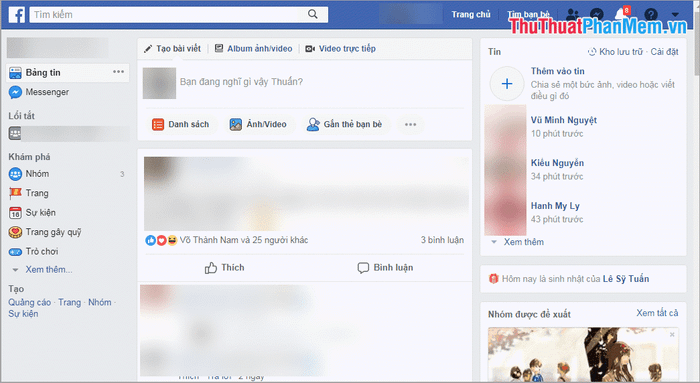Click the Sự kiện create link under Tạo
The width and height of the screenshot is (700, 383).
click(x=23, y=314)
